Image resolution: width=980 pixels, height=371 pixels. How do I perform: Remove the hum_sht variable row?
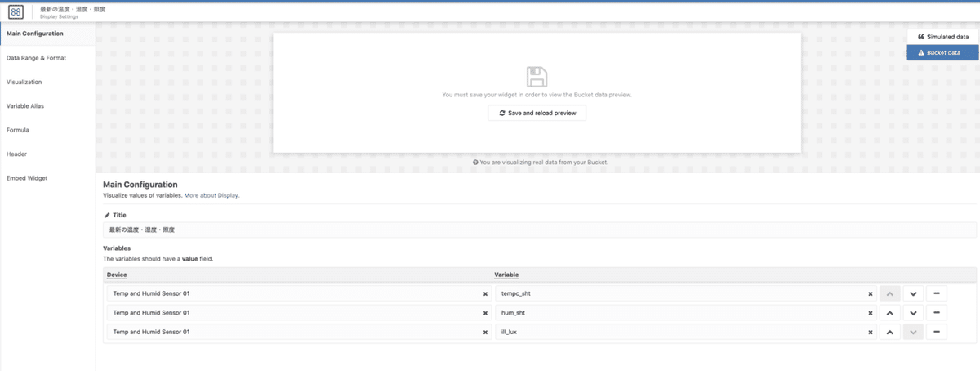tap(937, 312)
